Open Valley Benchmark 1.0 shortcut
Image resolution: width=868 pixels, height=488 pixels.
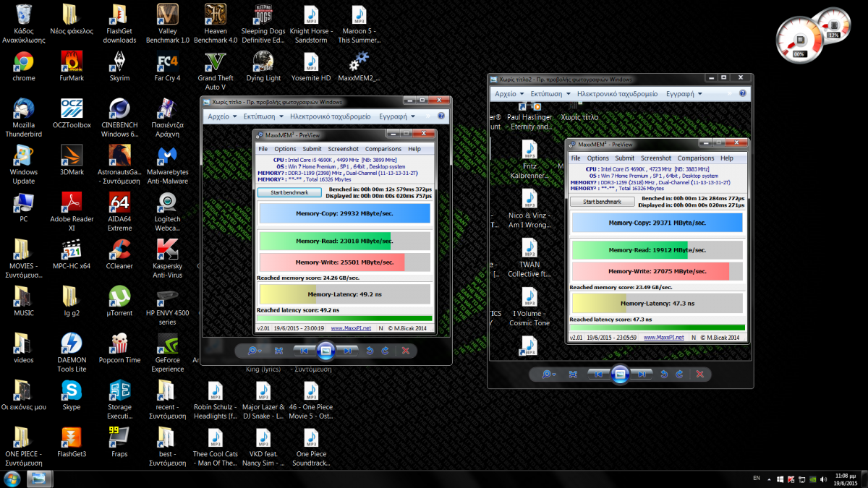tap(168, 24)
